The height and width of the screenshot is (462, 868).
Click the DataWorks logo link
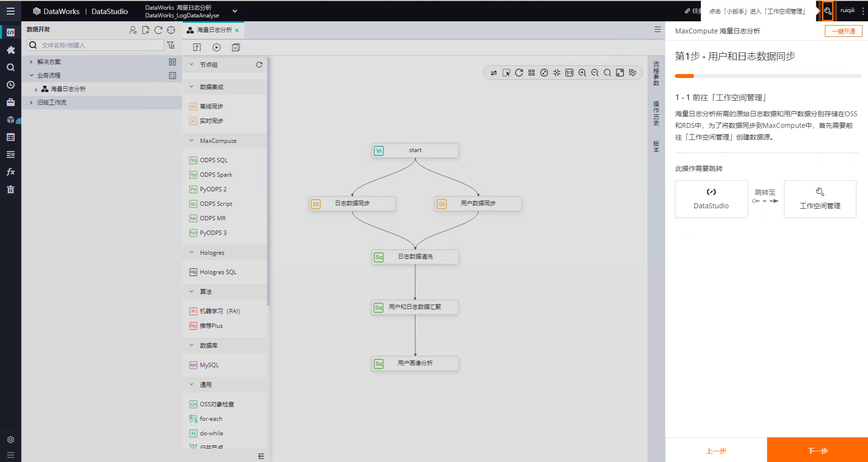(56, 11)
